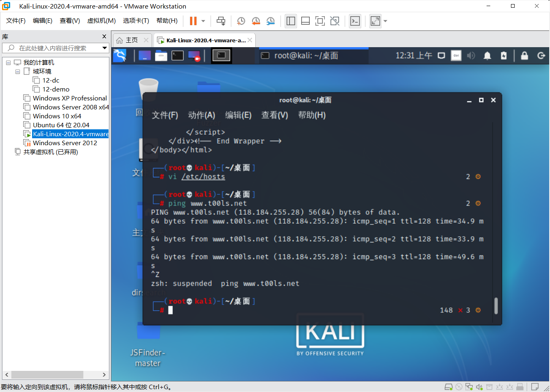Lock the Kali screen

point(524,55)
